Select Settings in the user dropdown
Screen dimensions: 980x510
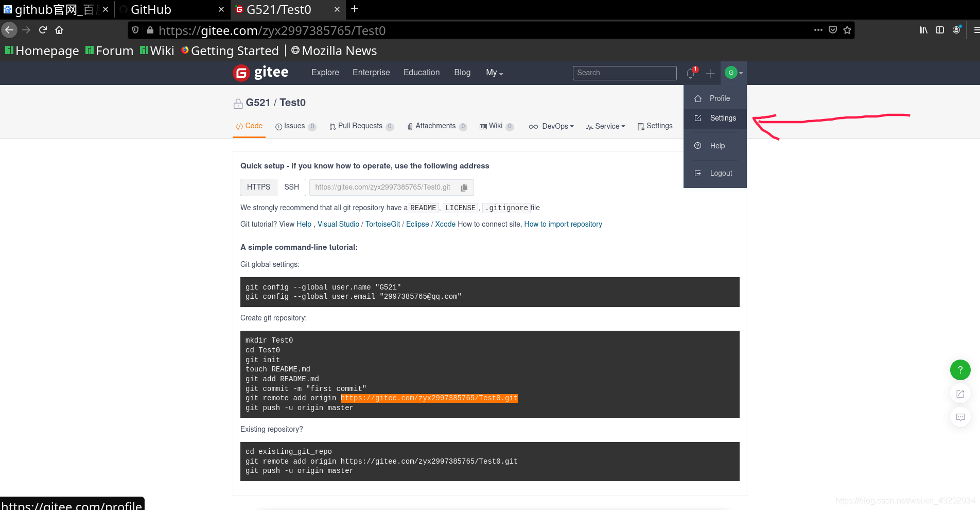[x=715, y=118]
